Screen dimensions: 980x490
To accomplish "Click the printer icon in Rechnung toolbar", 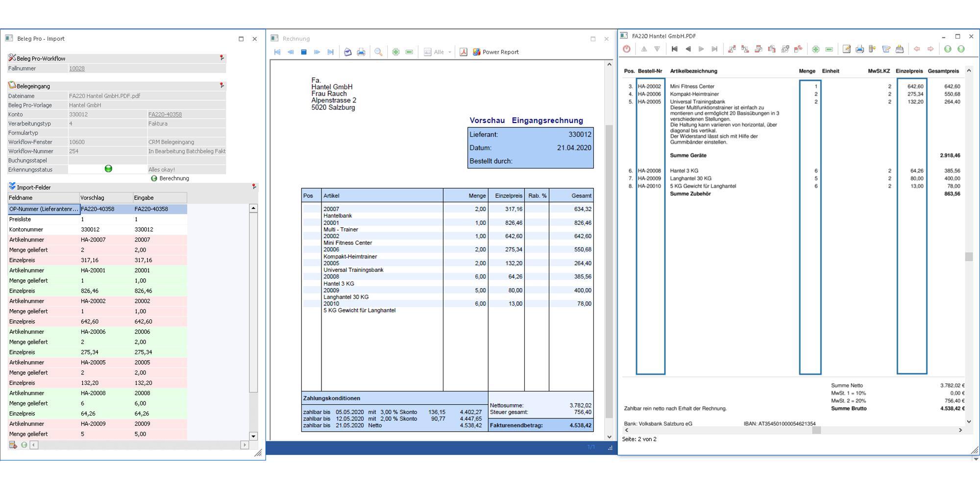I will pyautogui.click(x=361, y=52).
